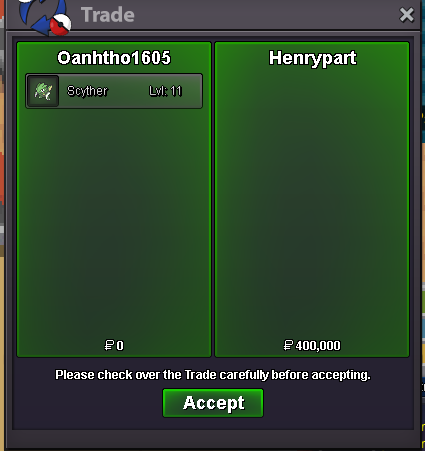Click the Lvl: 11 text
This screenshot has width=425, height=451.
[165, 91]
